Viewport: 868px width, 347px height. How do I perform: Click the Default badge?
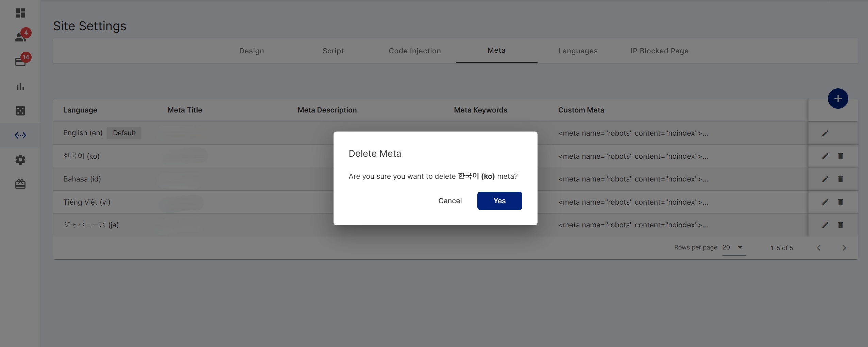click(x=124, y=133)
